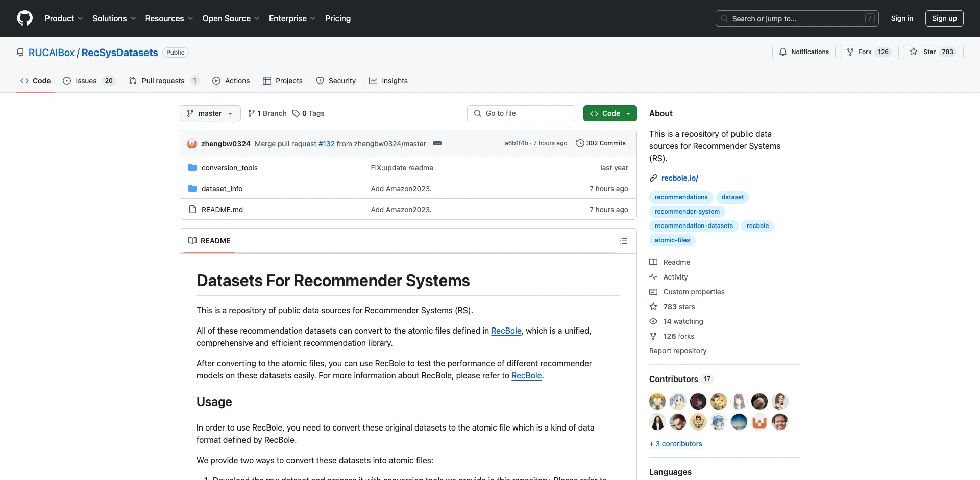Click Report repository

click(x=678, y=351)
